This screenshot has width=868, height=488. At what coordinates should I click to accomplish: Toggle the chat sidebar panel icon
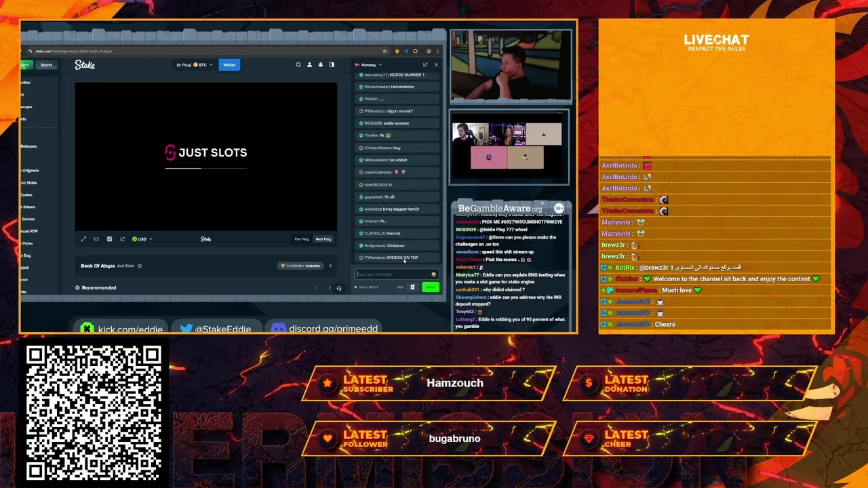(332, 65)
